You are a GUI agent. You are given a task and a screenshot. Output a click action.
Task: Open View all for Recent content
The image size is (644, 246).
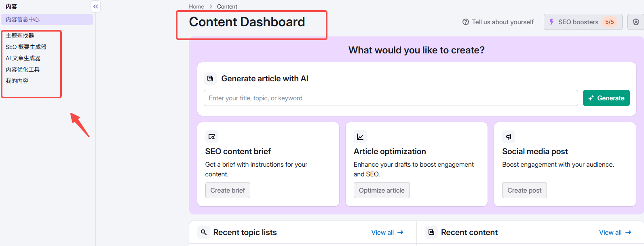coord(614,232)
